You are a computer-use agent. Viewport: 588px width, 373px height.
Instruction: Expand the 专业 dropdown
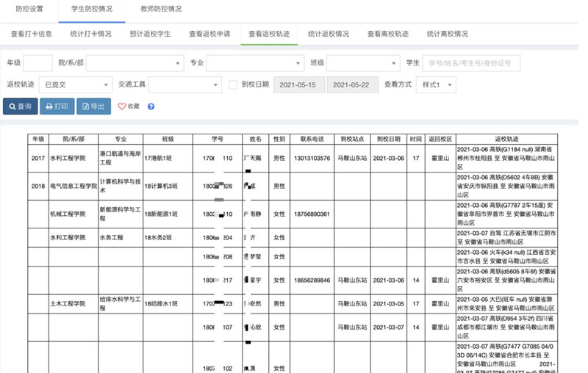click(254, 64)
